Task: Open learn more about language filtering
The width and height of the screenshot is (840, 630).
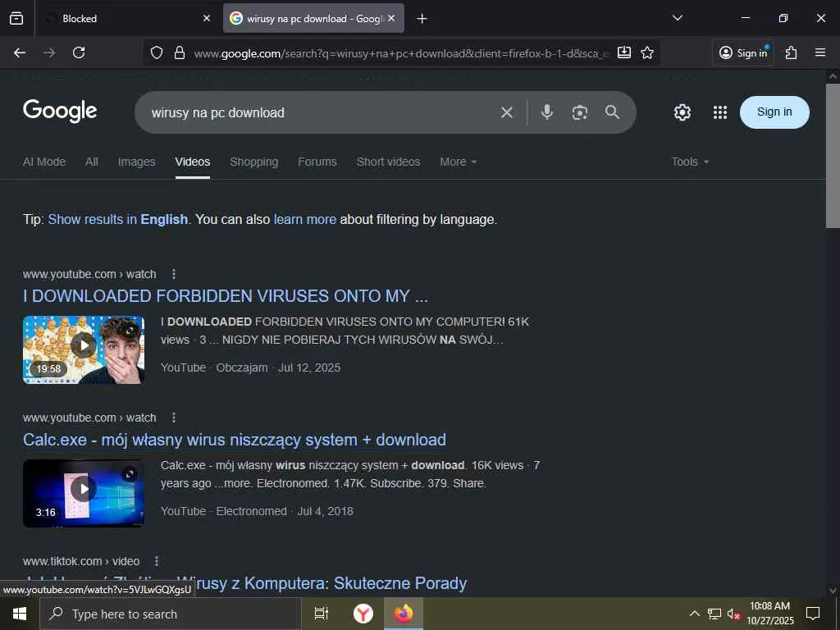Action: click(305, 220)
